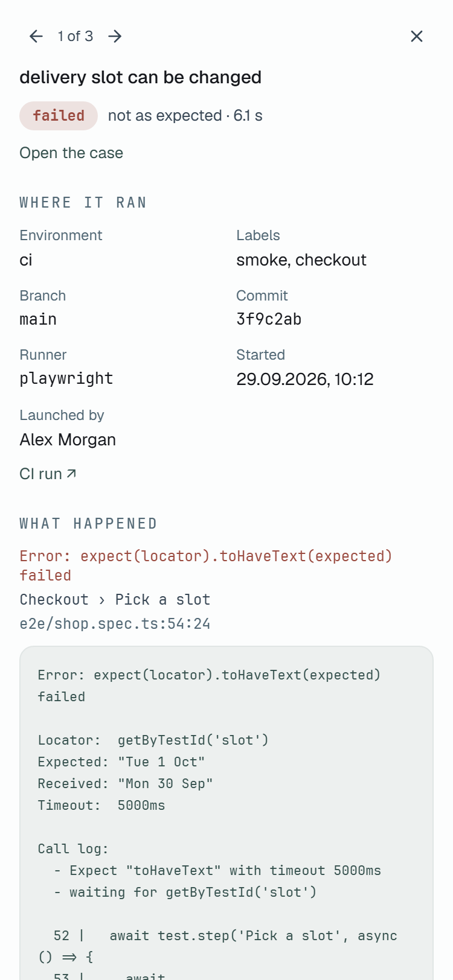Click the Labels value 'smoke, checkout'

click(x=301, y=260)
